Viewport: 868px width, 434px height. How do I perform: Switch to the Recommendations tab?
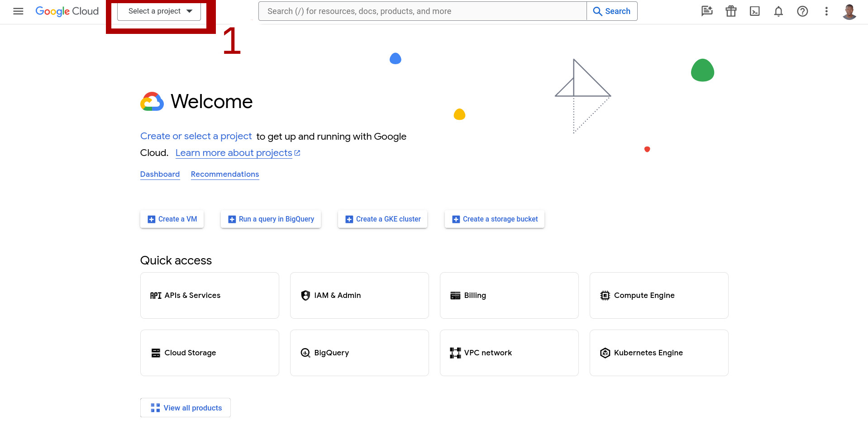click(225, 174)
